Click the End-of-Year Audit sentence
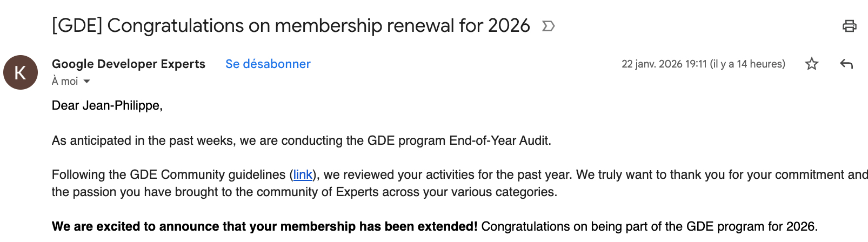This screenshot has height=242, width=868. (301, 141)
